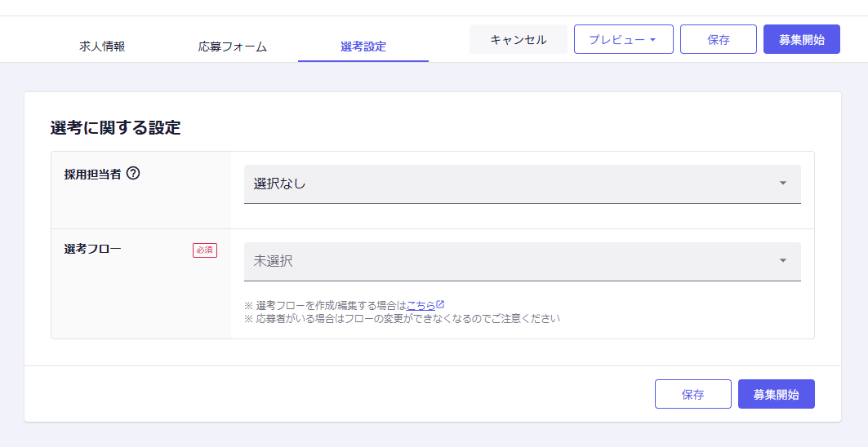The width and height of the screenshot is (868, 447).
Task: Click the 選考に関する設定 heading
Action: tap(115, 127)
